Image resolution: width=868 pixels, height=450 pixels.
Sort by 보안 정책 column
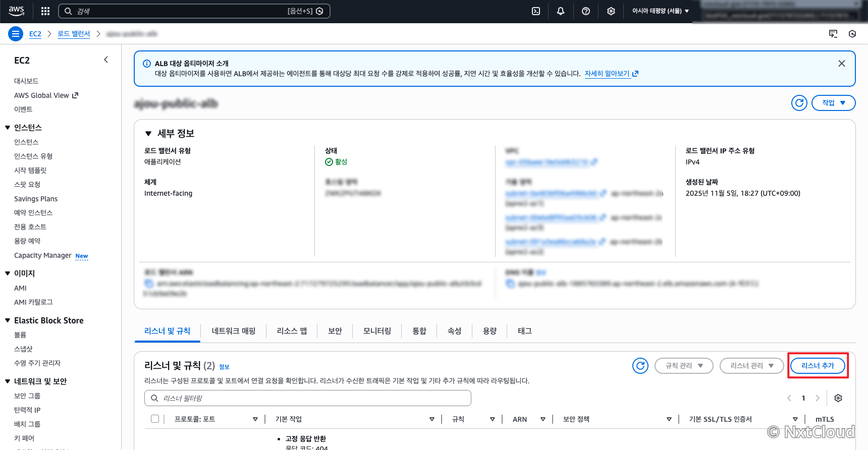(669, 419)
